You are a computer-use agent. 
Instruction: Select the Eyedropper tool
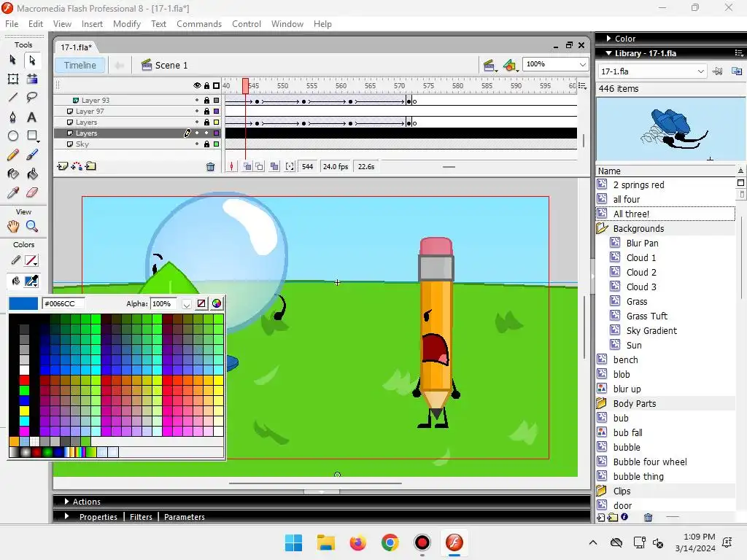click(x=13, y=192)
